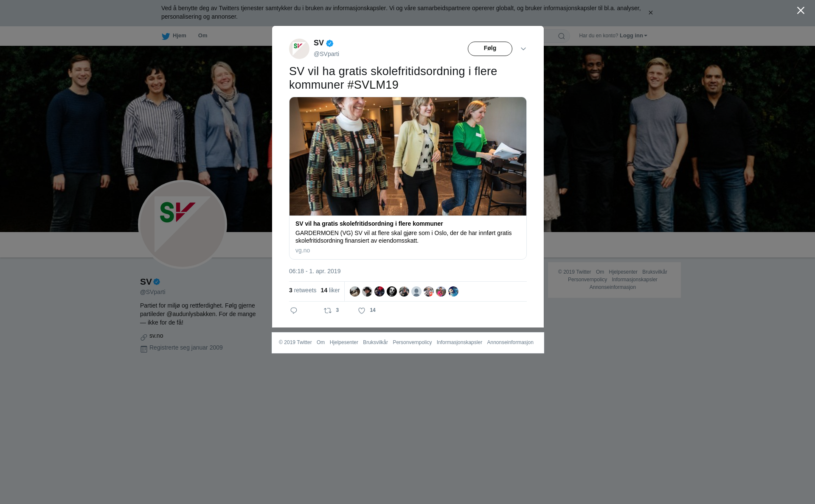This screenshot has height=504, width=815.
Task: Click the vg.no source link
Action: point(303,250)
